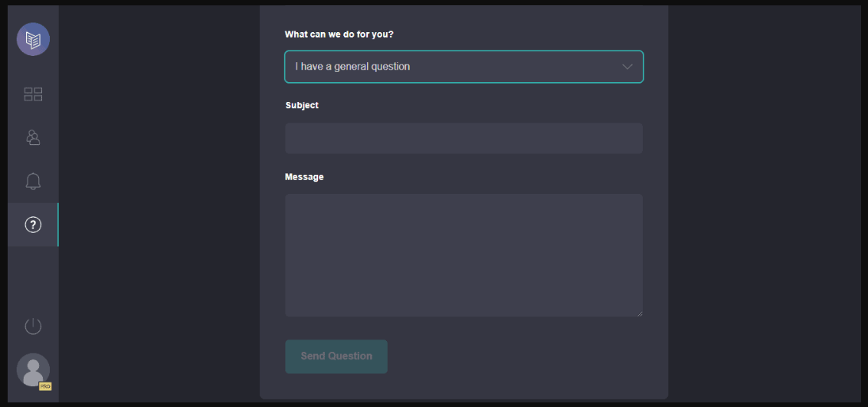Open the team members page
Image resolution: width=868 pixels, height=407 pixels.
click(x=33, y=138)
